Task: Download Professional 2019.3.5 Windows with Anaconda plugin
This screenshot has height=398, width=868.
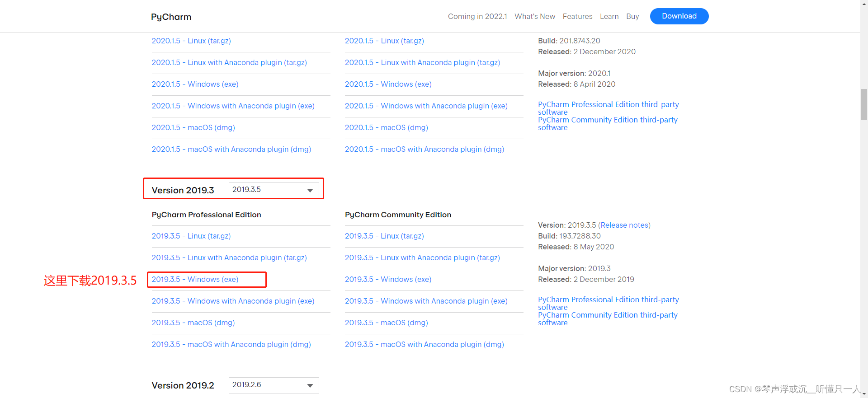Action: [233, 301]
